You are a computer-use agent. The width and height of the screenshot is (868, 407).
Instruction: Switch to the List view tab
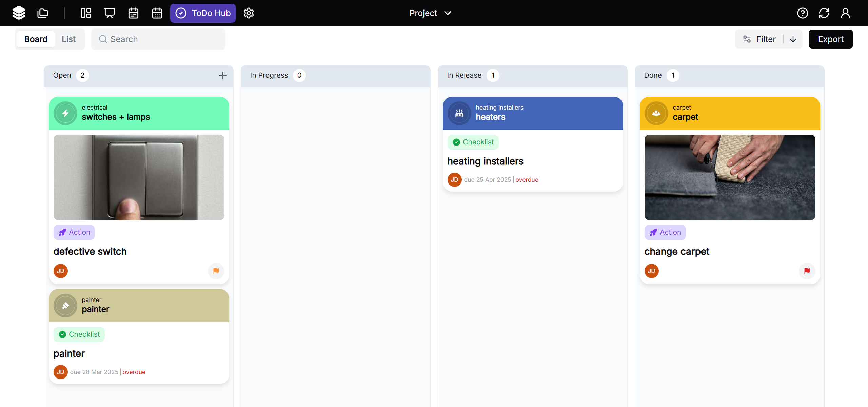[68, 39]
